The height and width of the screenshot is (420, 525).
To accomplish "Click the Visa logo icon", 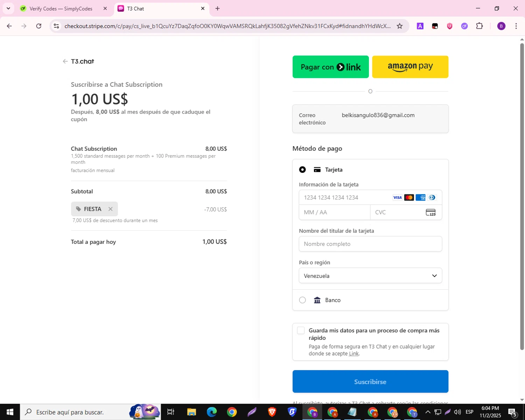I will point(397,197).
